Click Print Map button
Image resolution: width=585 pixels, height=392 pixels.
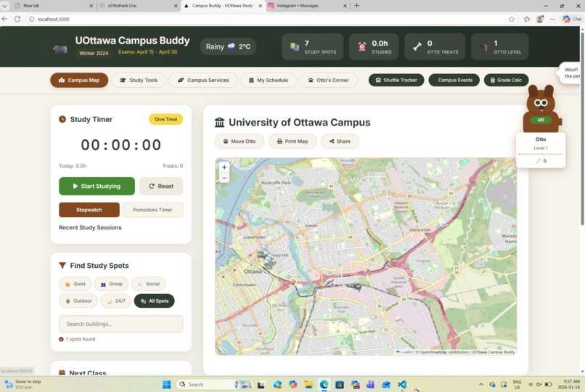tap(292, 142)
